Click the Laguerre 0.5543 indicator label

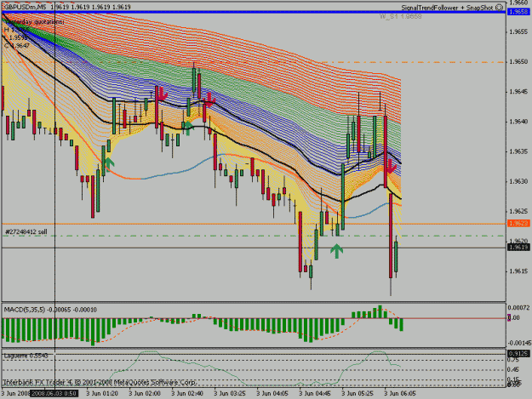pos(26,356)
